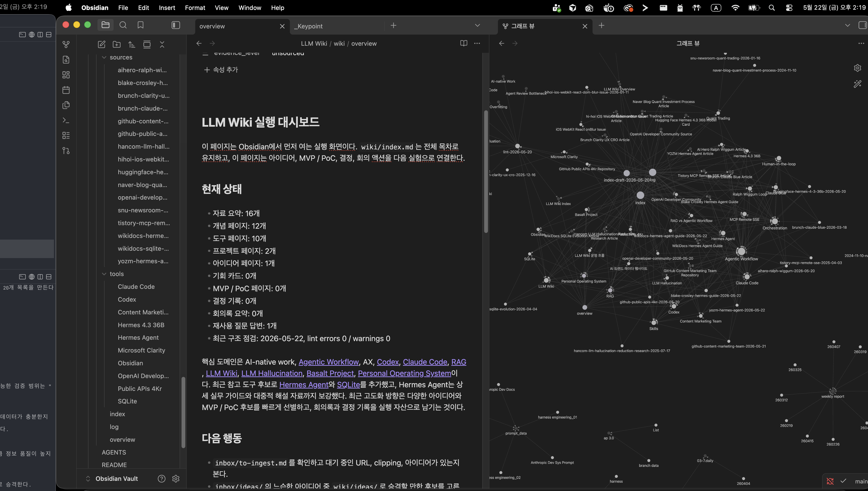Open the bookmarks panel icon

(x=141, y=25)
